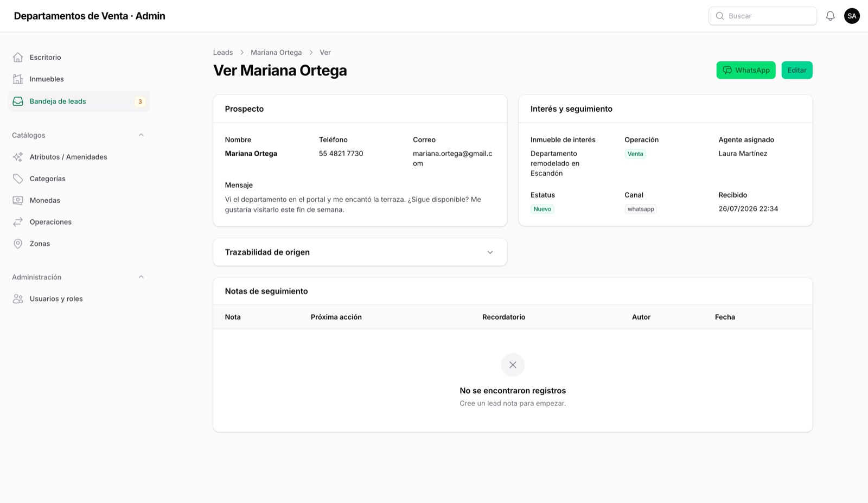Click Mariana Ortega breadcrumb link
This screenshot has height=503, width=868.
point(276,53)
